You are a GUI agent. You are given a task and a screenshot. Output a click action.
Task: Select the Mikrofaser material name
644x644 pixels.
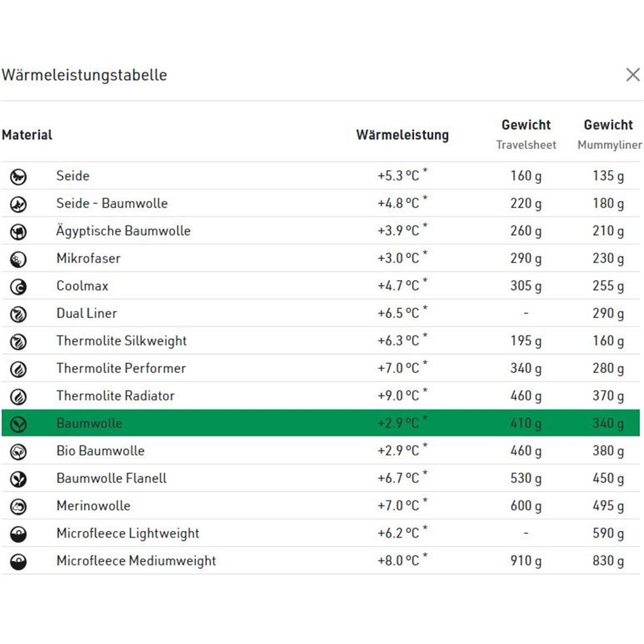coord(89,258)
